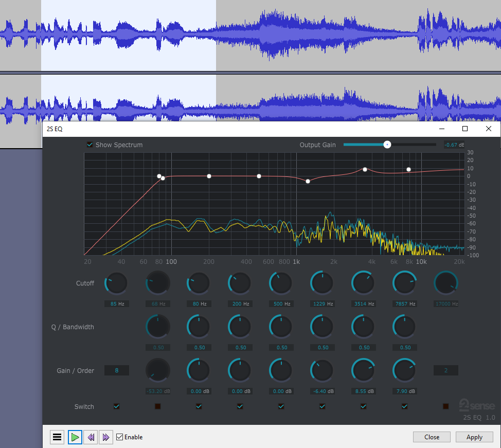The image size is (501, 448).
Task: Skip forward with fast-forward icon
Action: click(x=106, y=437)
